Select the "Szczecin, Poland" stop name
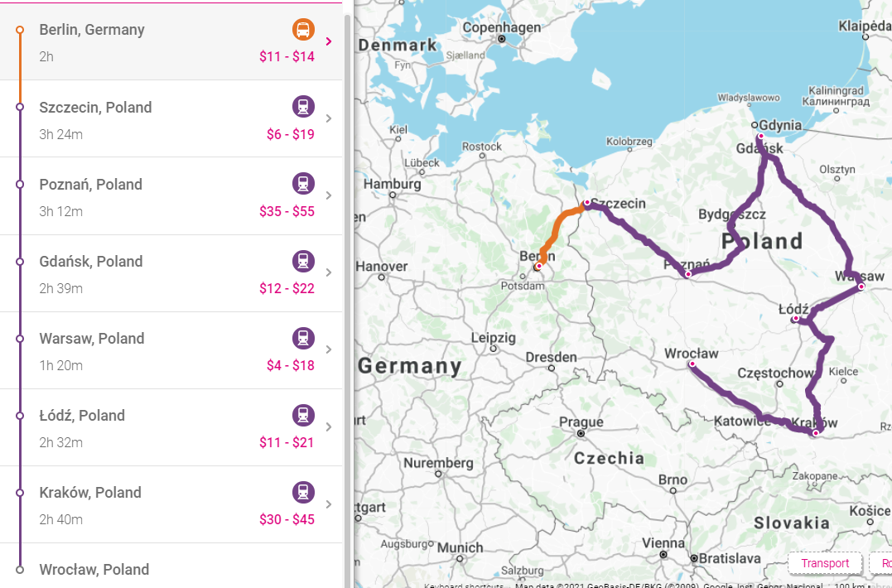This screenshot has width=892, height=588. click(95, 107)
